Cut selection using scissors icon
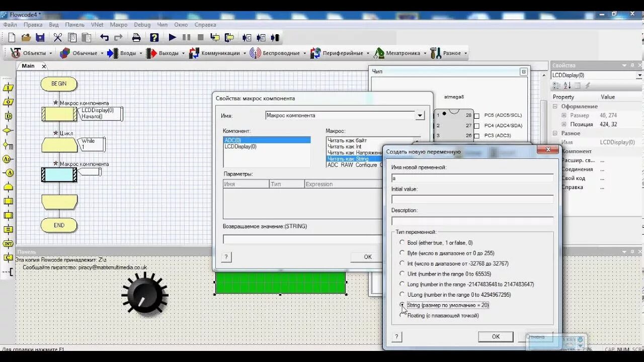This screenshot has height=362, width=644. pos(57,37)
